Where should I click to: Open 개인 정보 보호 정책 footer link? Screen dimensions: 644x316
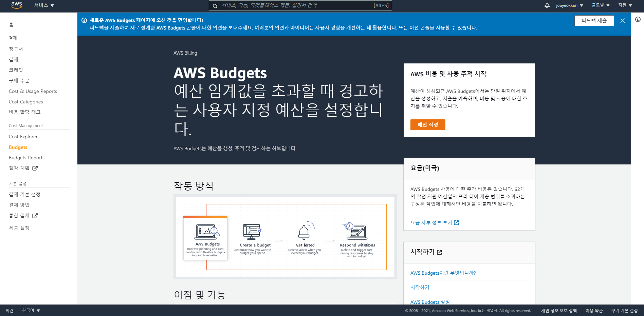[559, 311]
